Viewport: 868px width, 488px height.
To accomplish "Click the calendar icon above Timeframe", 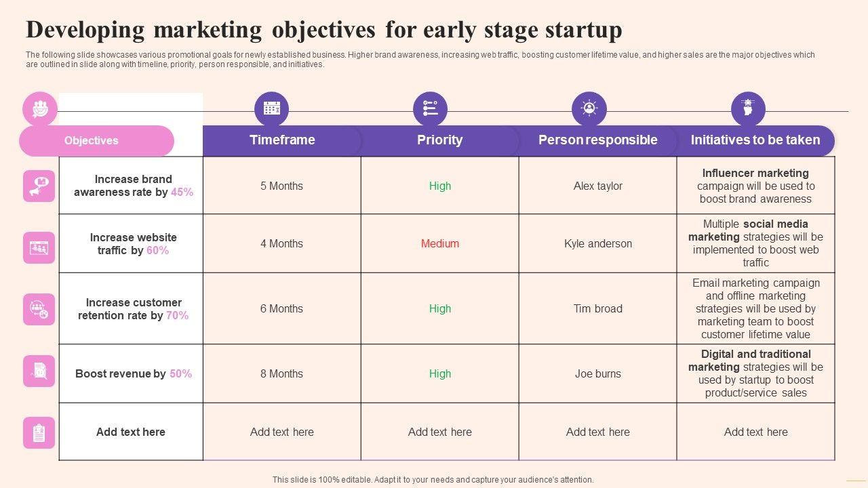I will pos(271,108).
